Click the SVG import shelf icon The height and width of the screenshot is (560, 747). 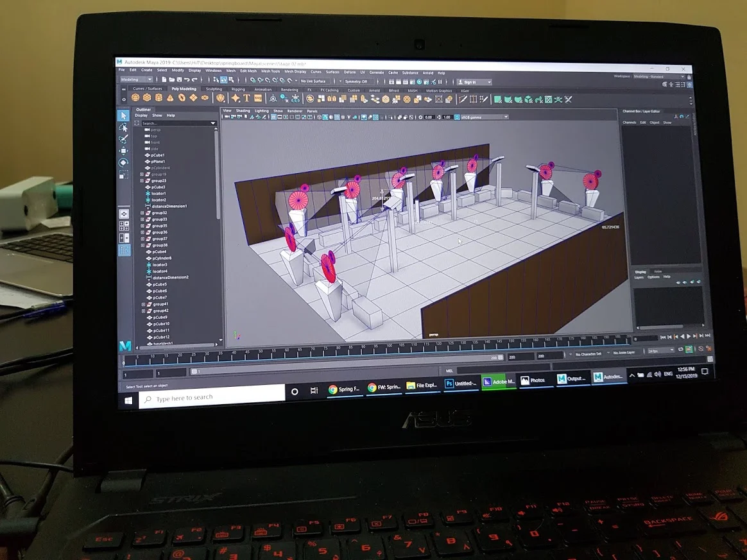click(258, 98)
